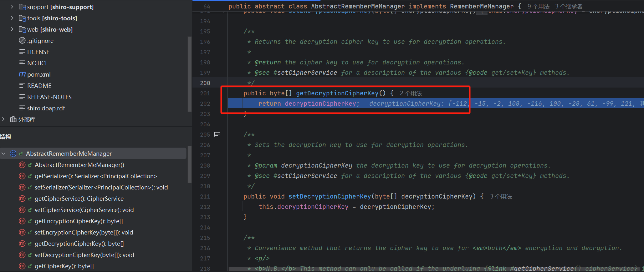Collapse the AbstractRememberMeManager structure node
This screenshot has height=272, width=644.
coord(4,154)
